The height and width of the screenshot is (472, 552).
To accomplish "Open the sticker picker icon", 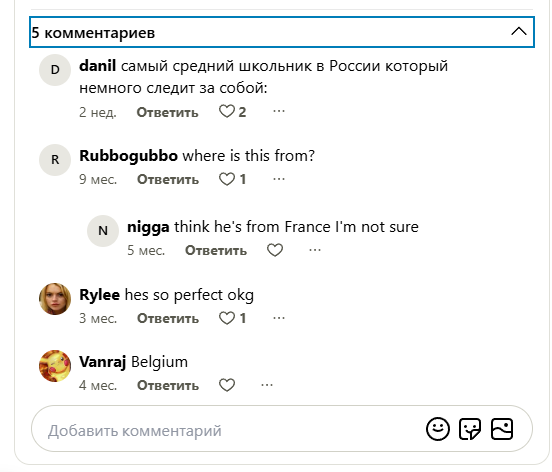I will pos(470,429).
